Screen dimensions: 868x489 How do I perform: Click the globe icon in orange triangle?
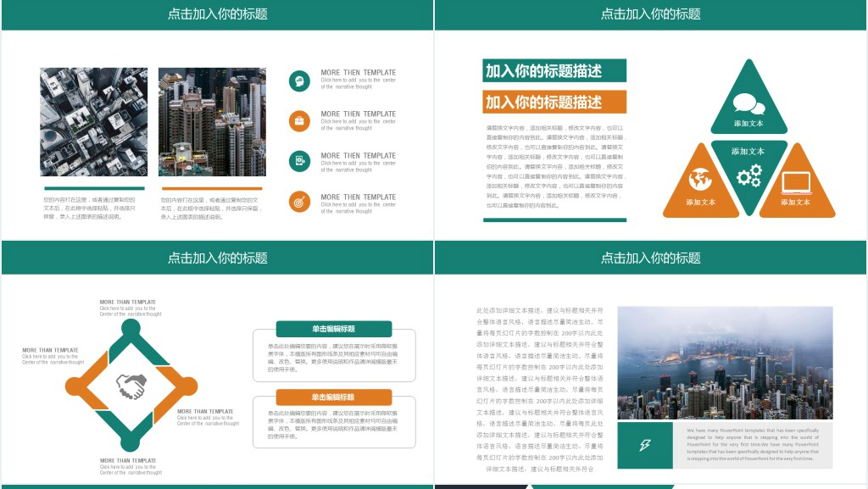click(700, 180)
